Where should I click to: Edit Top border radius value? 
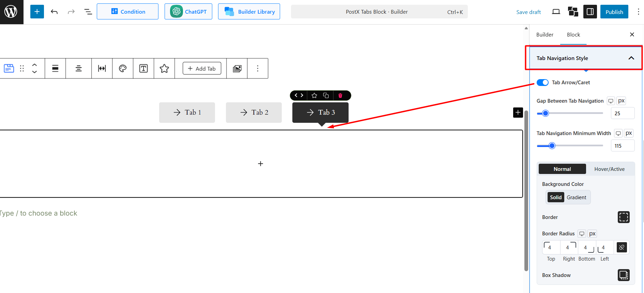click(551, 247)
